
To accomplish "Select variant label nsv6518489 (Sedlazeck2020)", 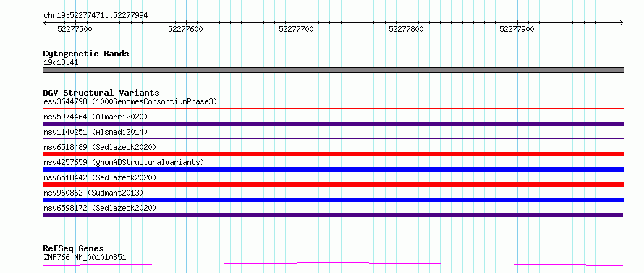I will [100, 147].
